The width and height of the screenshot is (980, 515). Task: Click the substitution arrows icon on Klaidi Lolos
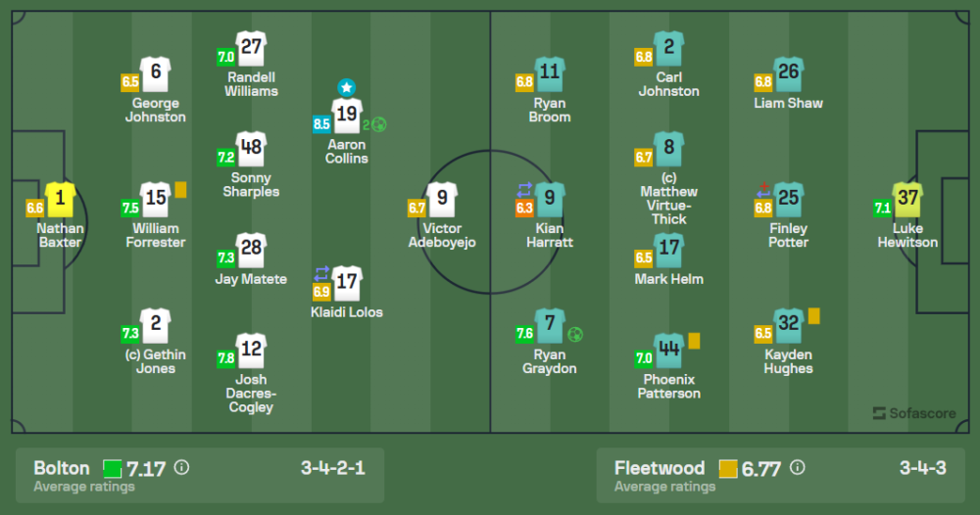[321, 273]
